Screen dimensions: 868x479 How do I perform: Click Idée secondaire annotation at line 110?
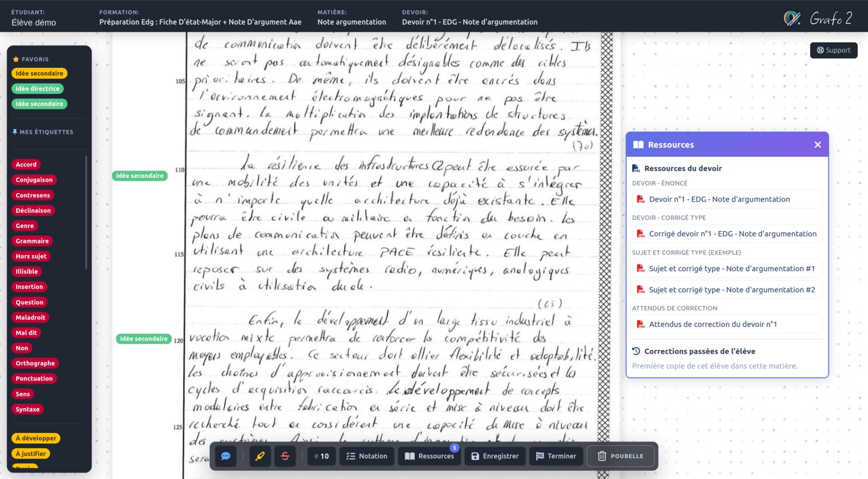point(139,176)
